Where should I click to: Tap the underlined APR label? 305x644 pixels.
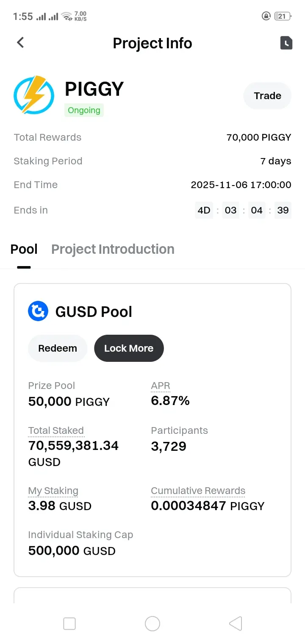[161, 386]
